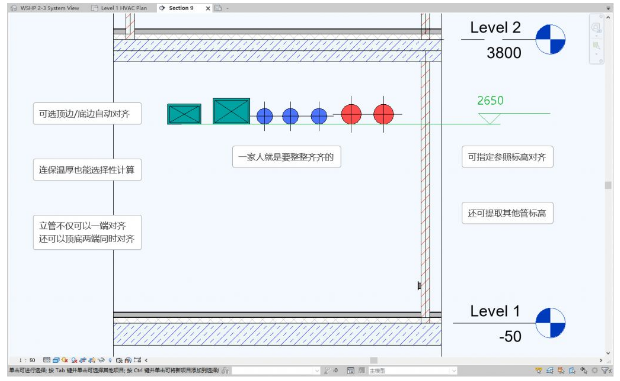Click the Level 1 level head symbol
This screenshot has width=620, height=381.
point(550,323)
